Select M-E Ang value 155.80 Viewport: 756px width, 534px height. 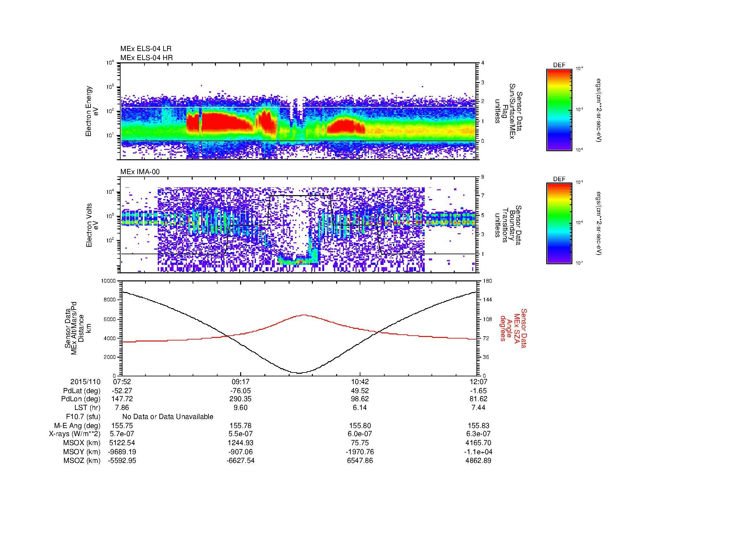[x=360, y=426]
